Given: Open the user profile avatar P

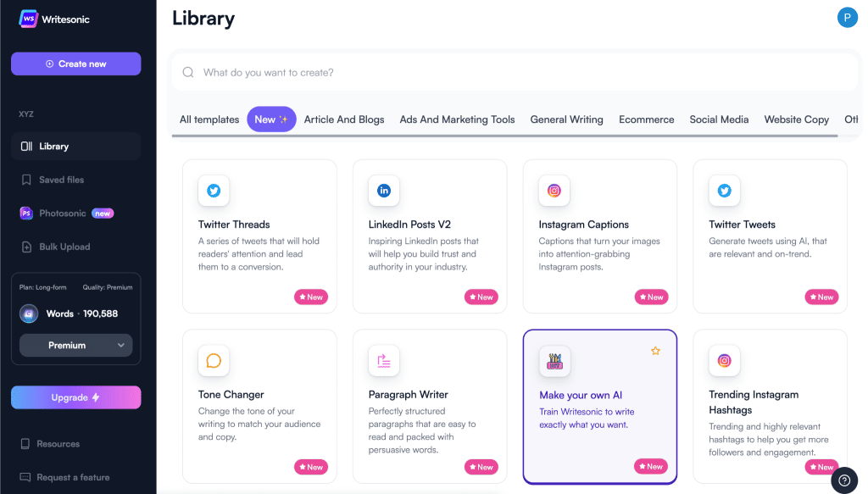Looking at the screenshot, I should click(847, 18).
